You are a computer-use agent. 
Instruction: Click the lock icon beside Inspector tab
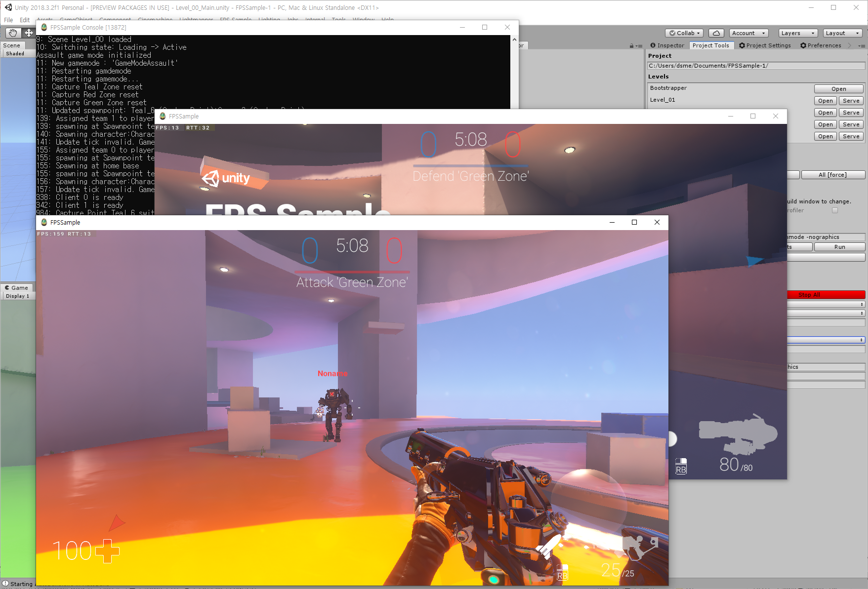point(631,46)
